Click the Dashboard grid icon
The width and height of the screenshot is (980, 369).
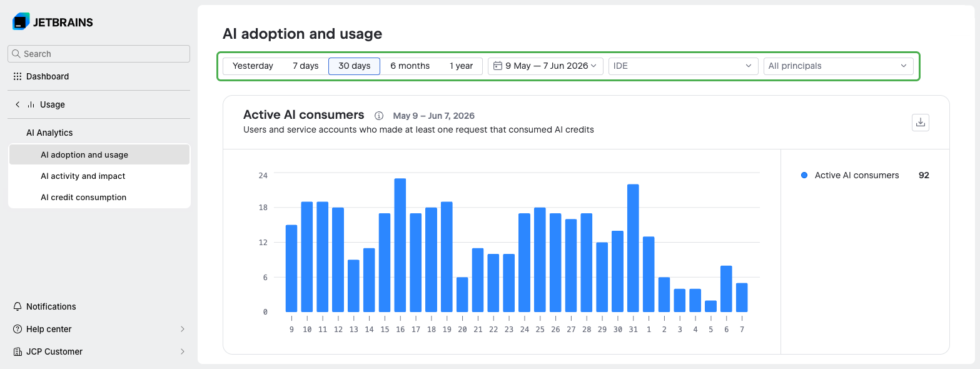[18, 76]
